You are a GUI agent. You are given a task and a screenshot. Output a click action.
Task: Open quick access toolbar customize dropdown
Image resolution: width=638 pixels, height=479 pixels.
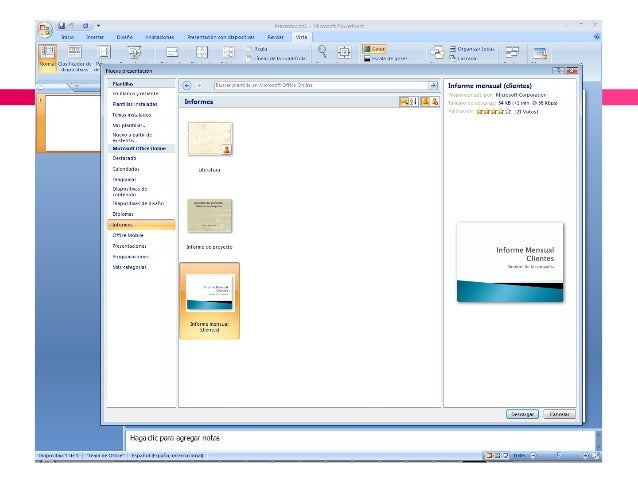coord(98,26)
